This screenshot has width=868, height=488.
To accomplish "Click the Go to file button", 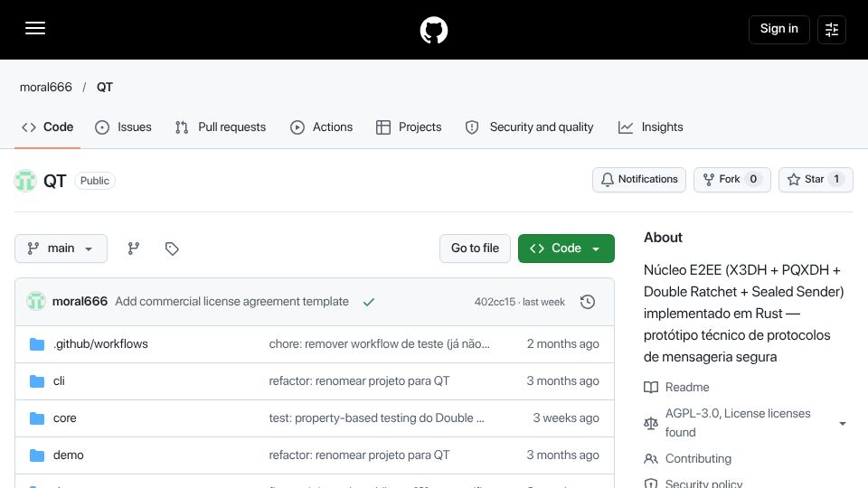I will click(x=475, y=249).
